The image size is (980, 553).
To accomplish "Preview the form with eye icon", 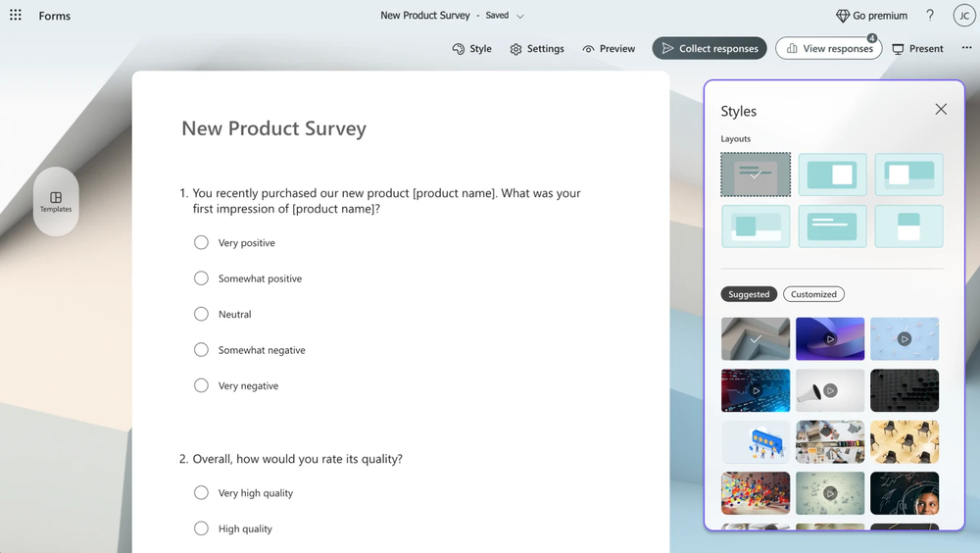I will tap(589, 49).
